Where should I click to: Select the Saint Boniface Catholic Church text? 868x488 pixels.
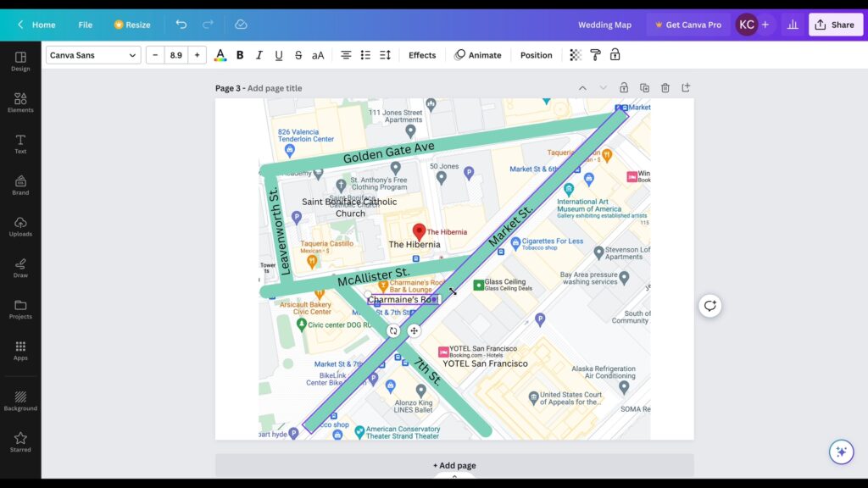[349, 208]
